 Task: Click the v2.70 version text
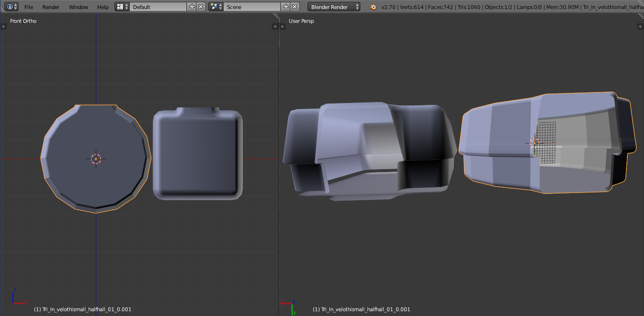point(388,7)
